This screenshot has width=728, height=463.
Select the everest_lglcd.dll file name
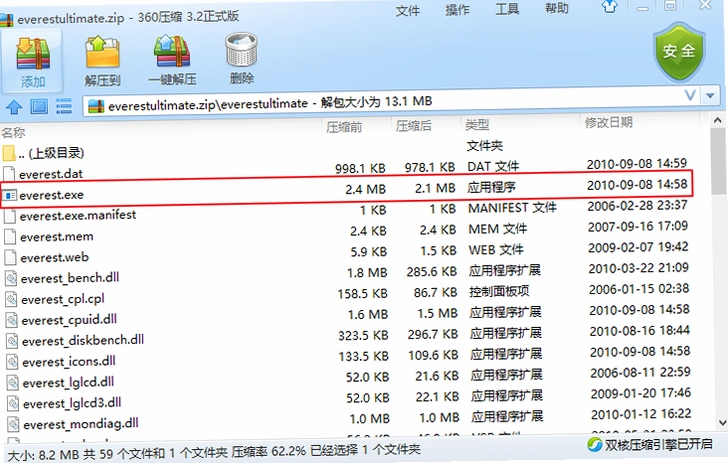(x=68, y=382)
